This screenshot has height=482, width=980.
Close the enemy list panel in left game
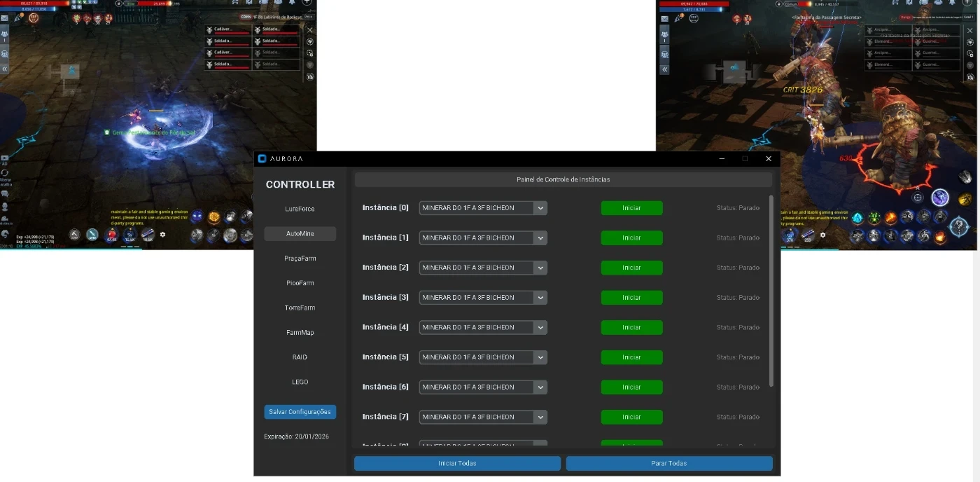pos(310,30)
